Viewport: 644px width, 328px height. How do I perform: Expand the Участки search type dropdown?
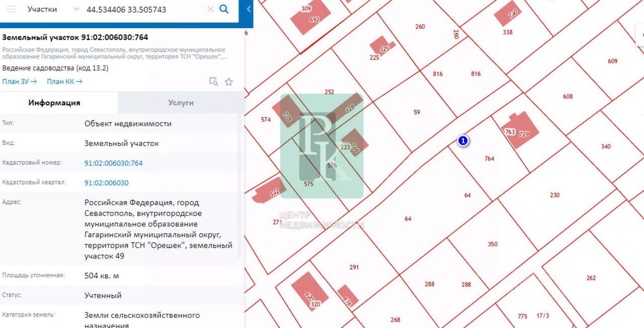(x=76, y=9)
